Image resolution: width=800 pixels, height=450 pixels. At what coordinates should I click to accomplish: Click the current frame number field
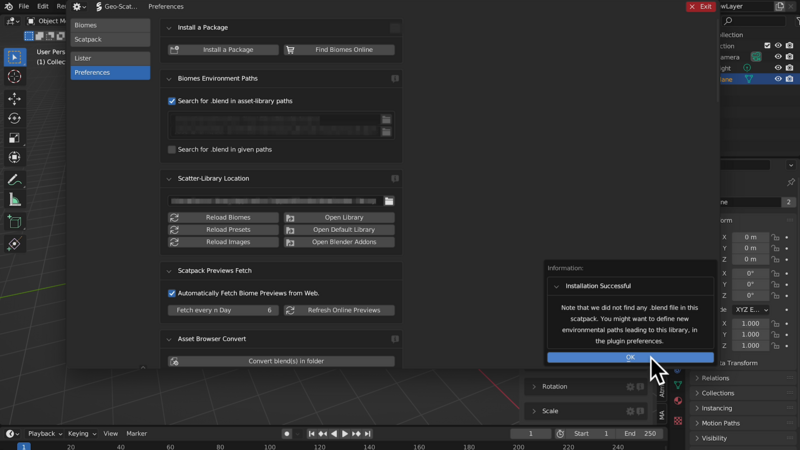(x=531, y=434)
